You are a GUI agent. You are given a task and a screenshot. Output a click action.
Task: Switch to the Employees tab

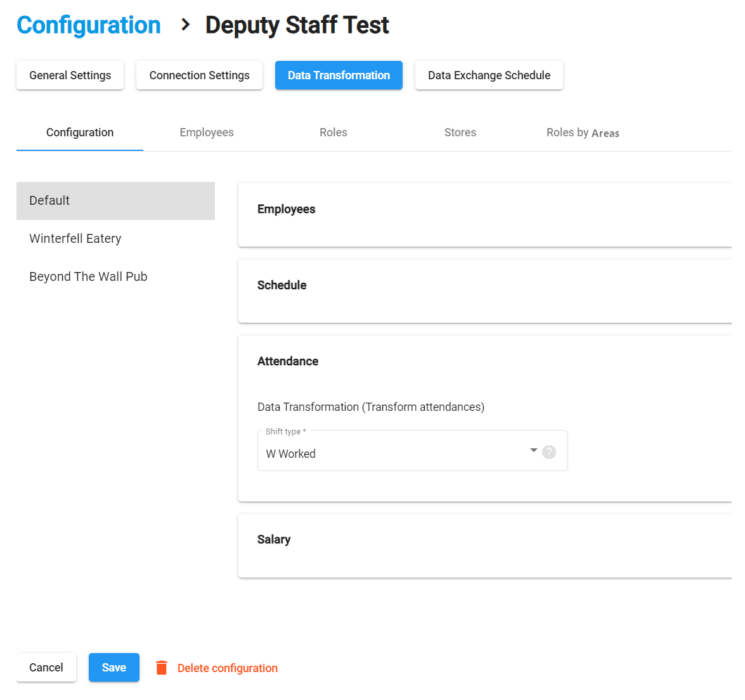tap(207, 133)
